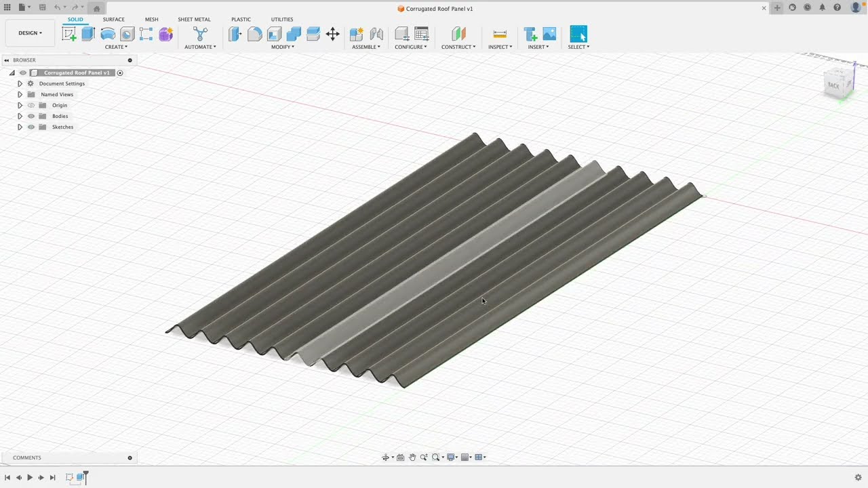Select the Offset Plane construct tool

(x=458, y=34)
